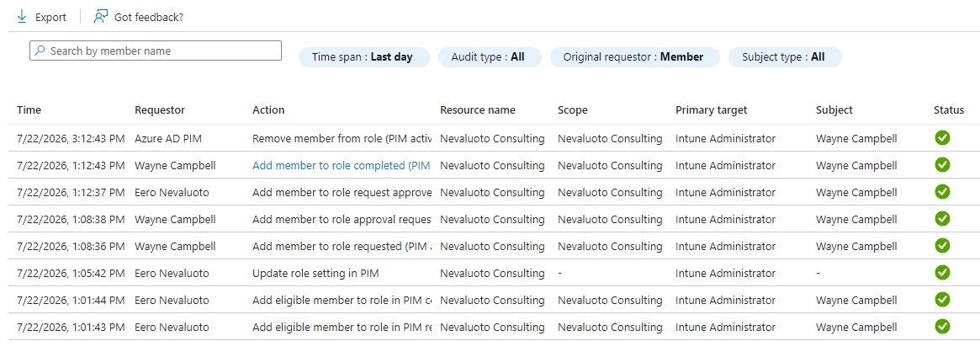The height and width of the screenshot is (352, 980).
Task: Select Eero Nevaluoto in the 1:05:42 PM row
Action: [172, 273]
